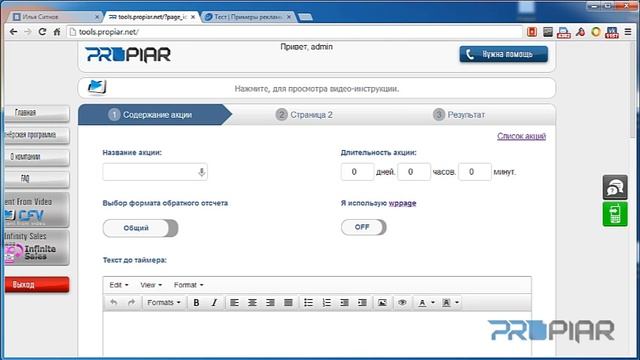Insert a bullet list
Image resolution: width=640 pixels, height=360 pixels.
click(309, 302)
